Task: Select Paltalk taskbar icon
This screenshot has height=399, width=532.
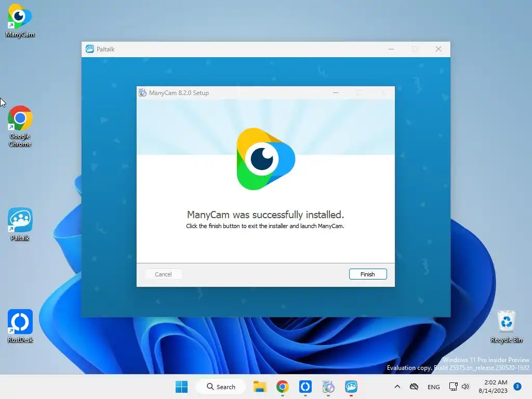Action: click(x=351, y=387)
